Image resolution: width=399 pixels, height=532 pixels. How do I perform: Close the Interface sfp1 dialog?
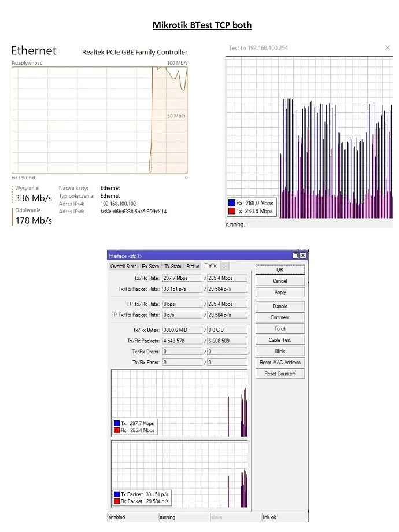tap(303, 256)
